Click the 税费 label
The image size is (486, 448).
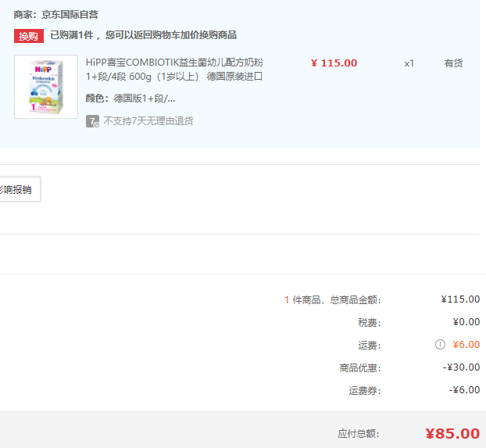point(369,323)
